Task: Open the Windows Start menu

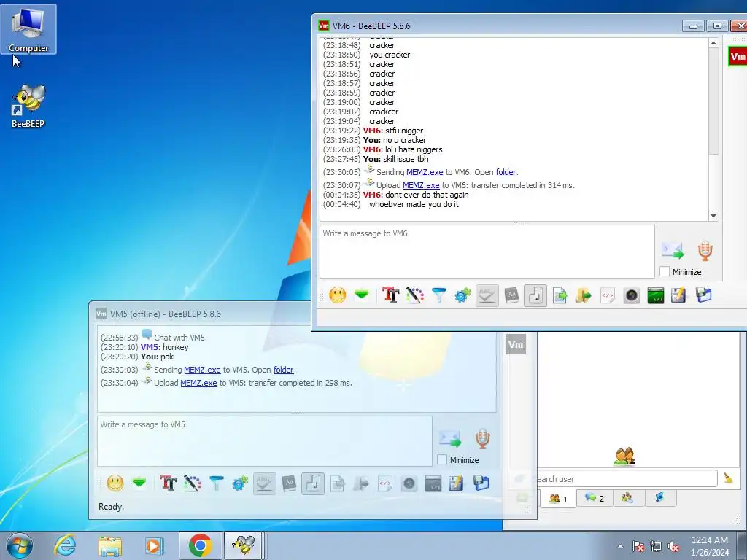Action: (20, 545)
